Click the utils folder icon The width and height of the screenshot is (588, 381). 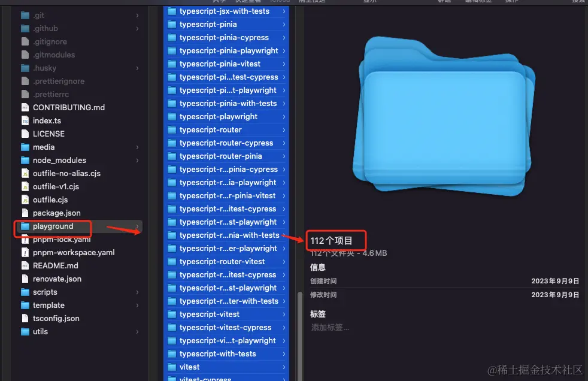25,331
